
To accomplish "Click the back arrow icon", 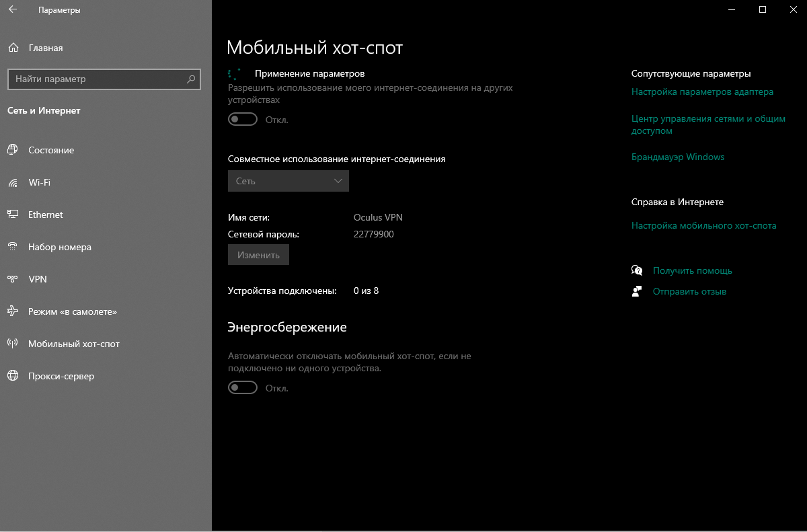I will click(13, 10).
